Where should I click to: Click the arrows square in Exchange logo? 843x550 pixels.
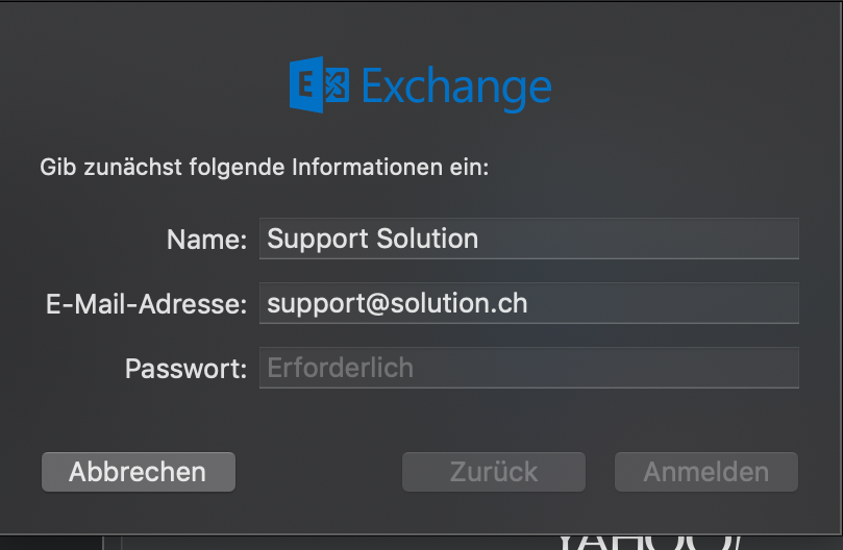pyautogui.click(x=337, y=85)
